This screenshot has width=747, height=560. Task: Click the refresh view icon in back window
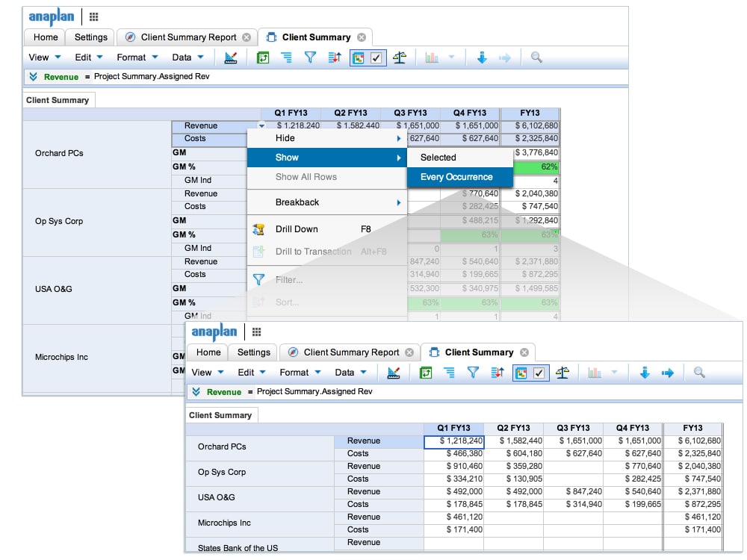tap(262, 57)
